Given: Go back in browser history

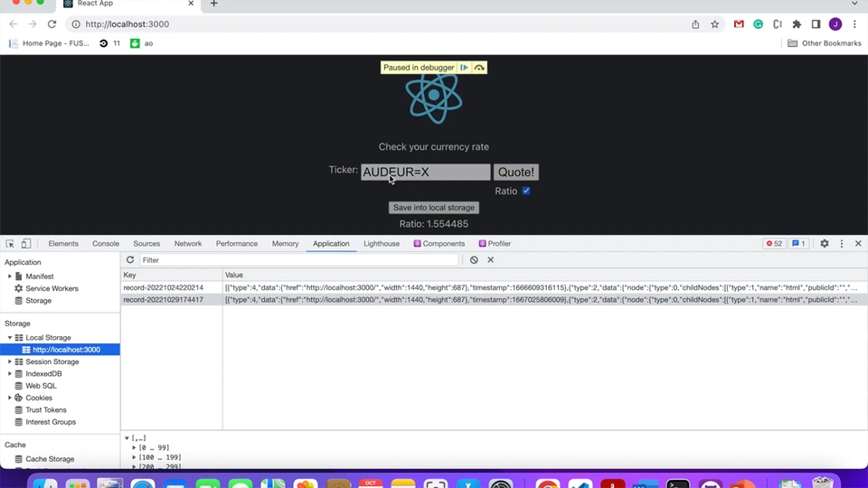Looking at the screenshot, I should 14,23.
